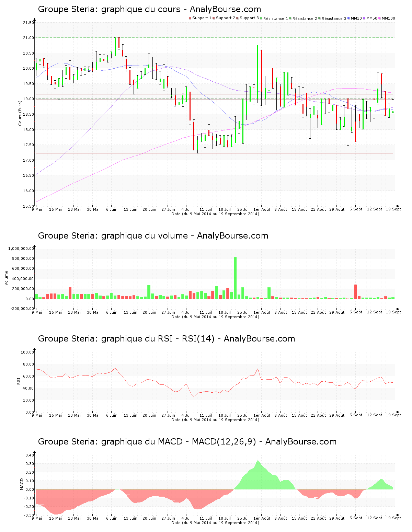Click the 21.00 tick on price axis

click(28, 38)
